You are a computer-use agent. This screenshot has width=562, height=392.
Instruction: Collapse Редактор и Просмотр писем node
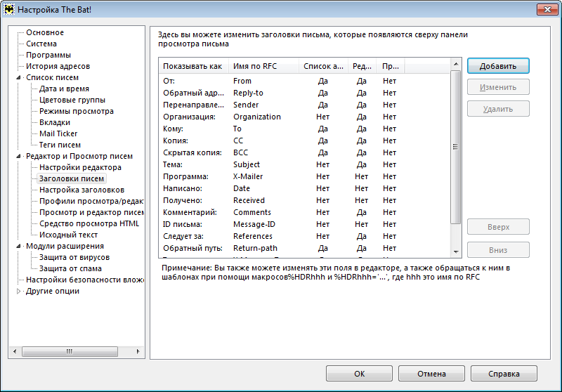[19, 156]
